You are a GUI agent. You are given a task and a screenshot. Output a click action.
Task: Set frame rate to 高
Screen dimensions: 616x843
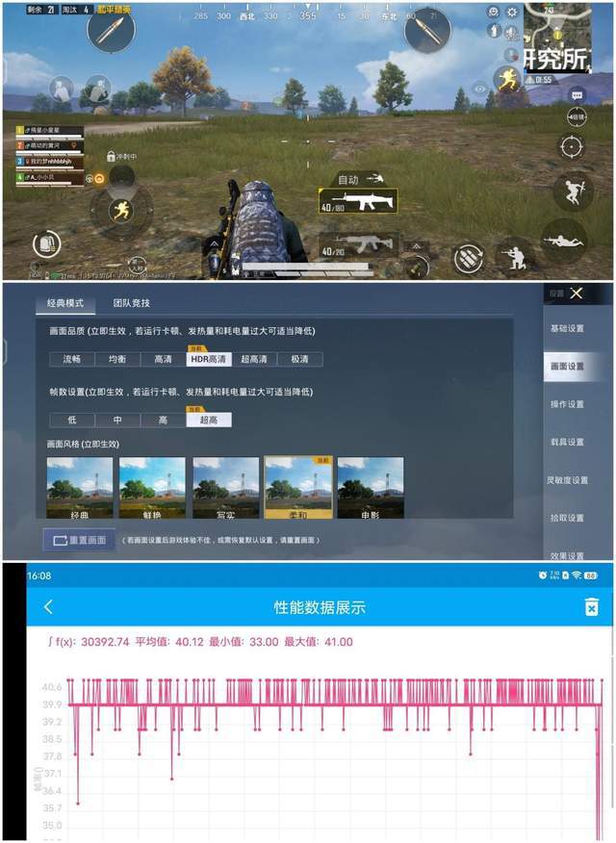click(163, 420)
